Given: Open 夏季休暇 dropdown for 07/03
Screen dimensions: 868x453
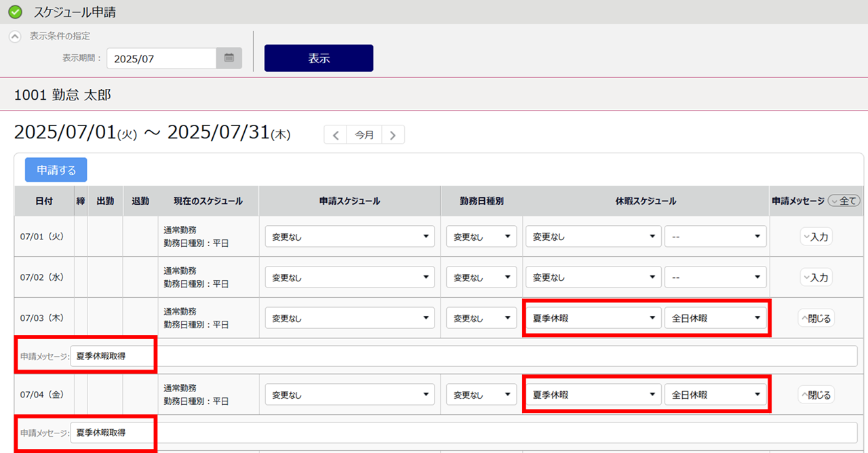Looking at the screenshot, I should pyautogui.click(x=593, y=318).
